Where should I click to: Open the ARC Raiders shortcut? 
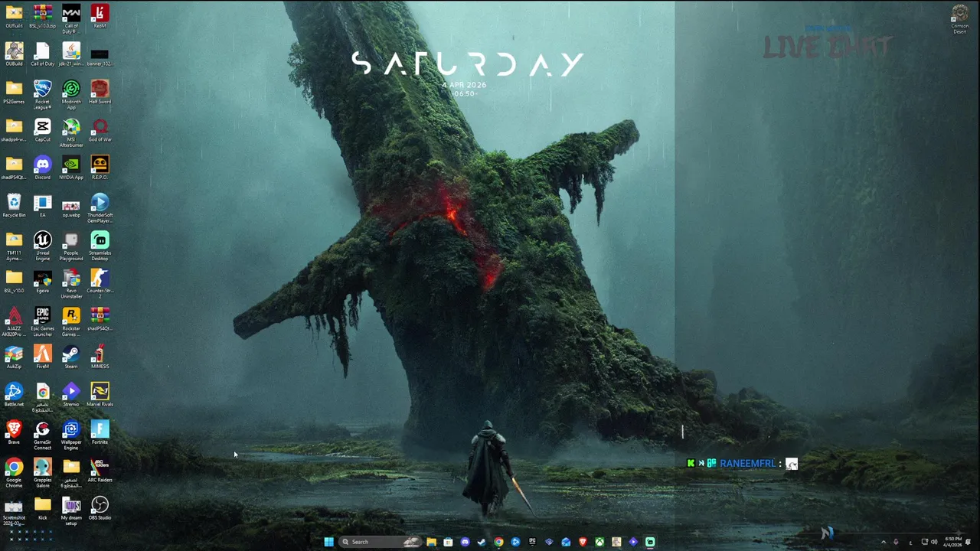pos(100,471)
